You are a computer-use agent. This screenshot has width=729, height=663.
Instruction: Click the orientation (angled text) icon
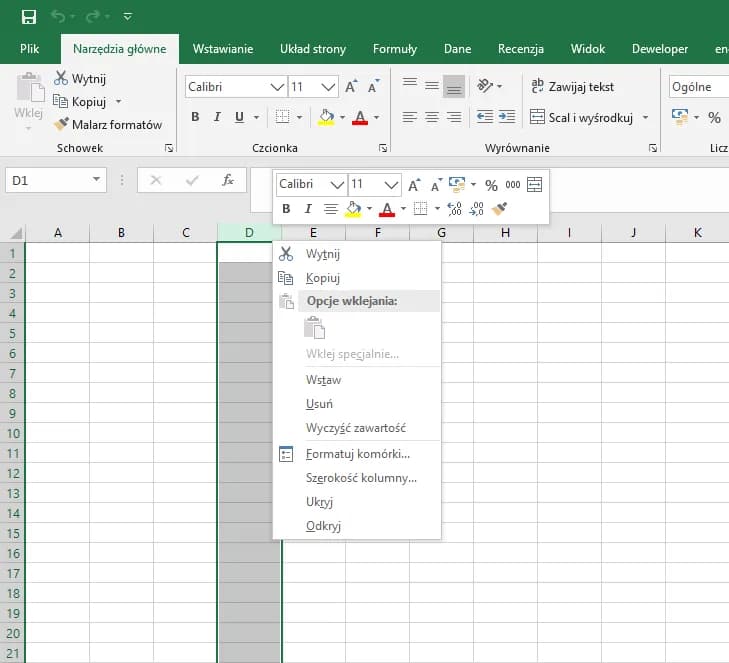coord(484,87)
